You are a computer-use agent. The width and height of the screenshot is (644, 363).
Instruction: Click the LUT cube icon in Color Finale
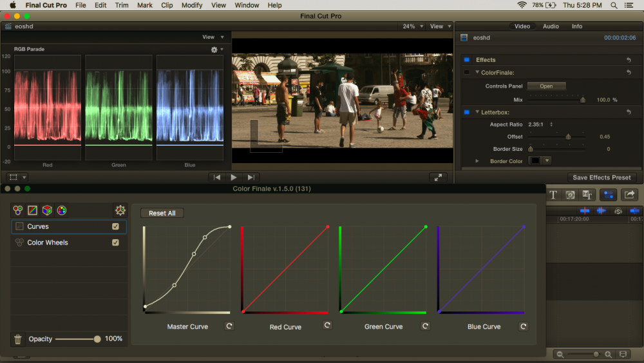coord(47,210)
